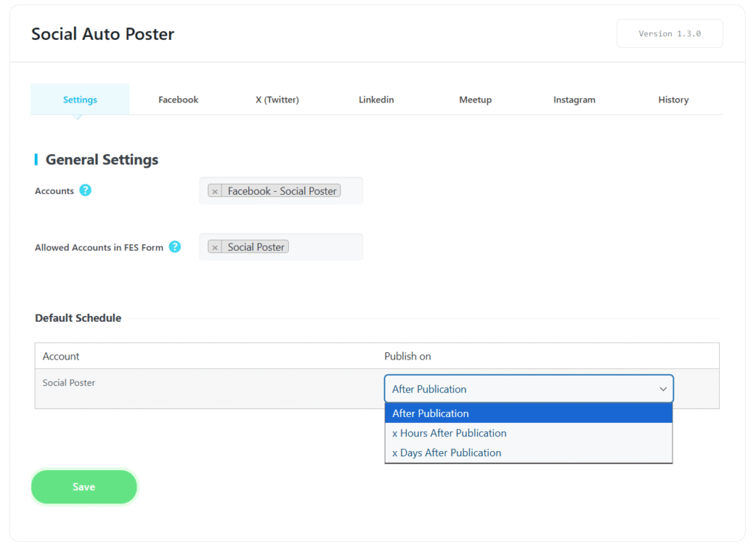The image size is (756, 547).
Task: Collapse the Publish on dropdown chevron
Action: 662,389
